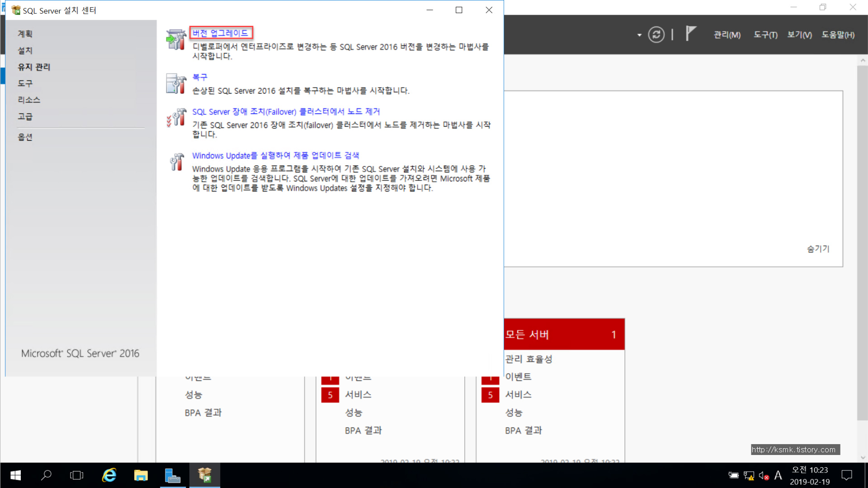
Task: Click the muted volume tray icon
Action: 764,475
